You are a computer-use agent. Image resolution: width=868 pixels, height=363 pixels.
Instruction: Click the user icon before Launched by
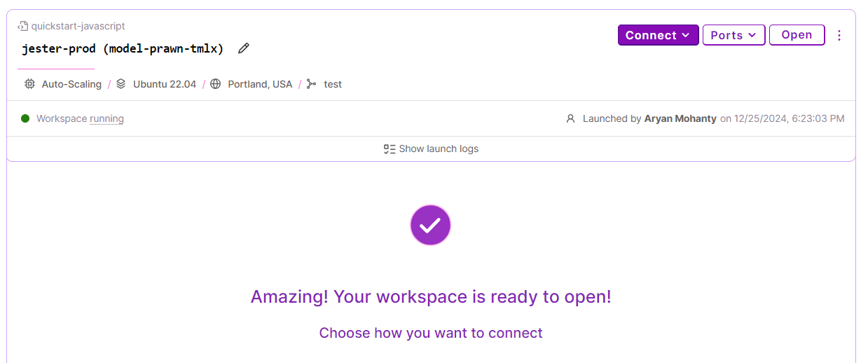pyautogui.click(x=570, y=119)
